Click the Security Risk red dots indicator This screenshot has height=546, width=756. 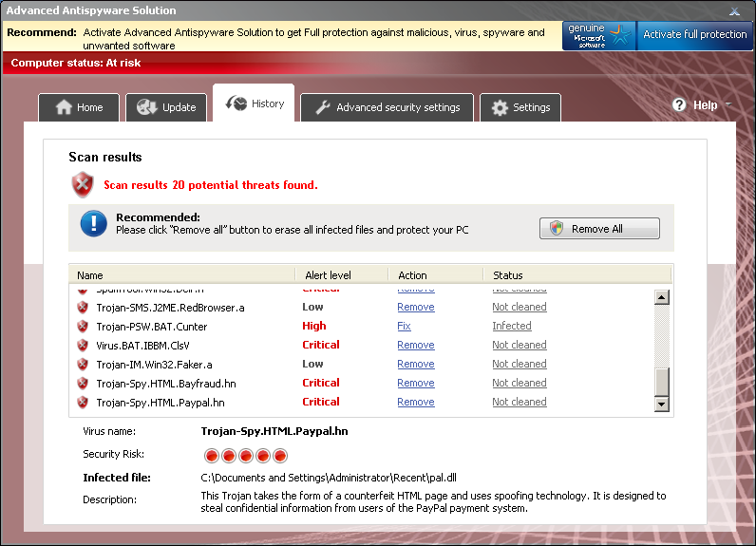(x=245, y=456)
